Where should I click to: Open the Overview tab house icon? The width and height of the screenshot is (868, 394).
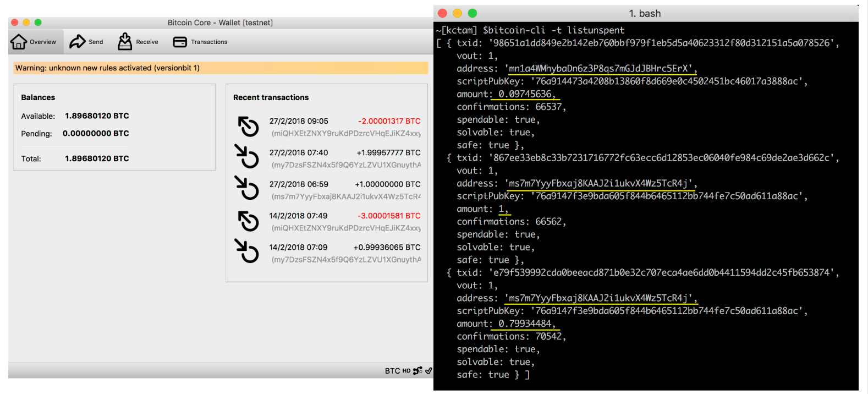(x=19, y=42)
